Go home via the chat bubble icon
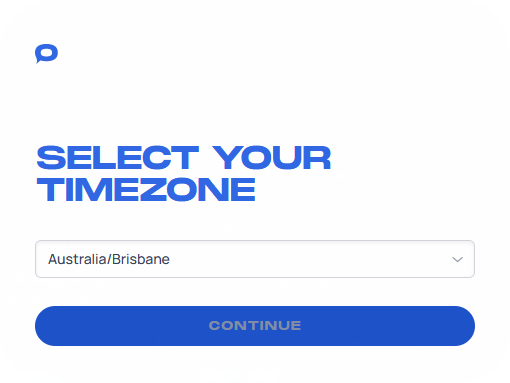This screenshot has width=510, height=383. 46,53
